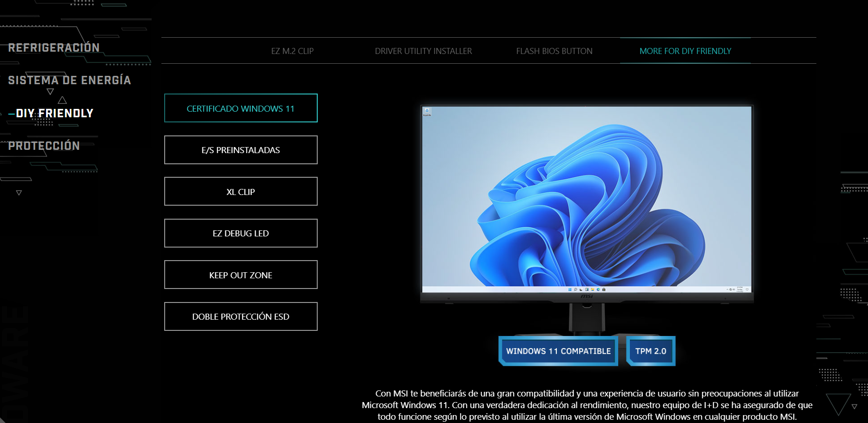Click the down arrow under SISTEMA DE ENERGÍA
Viewport: 868px width, 423px height.
click(50, 92)
